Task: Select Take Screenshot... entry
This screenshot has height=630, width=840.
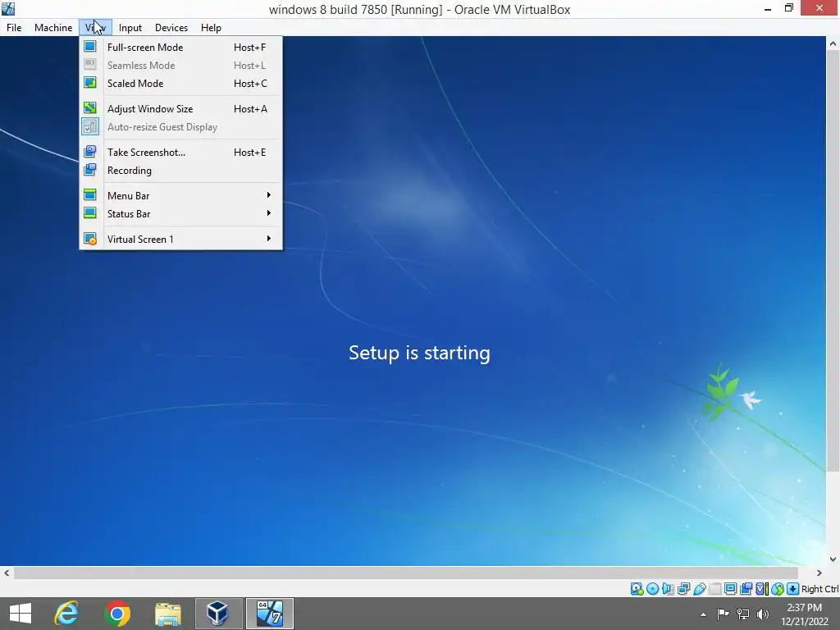Action: [x=181, y=152]
